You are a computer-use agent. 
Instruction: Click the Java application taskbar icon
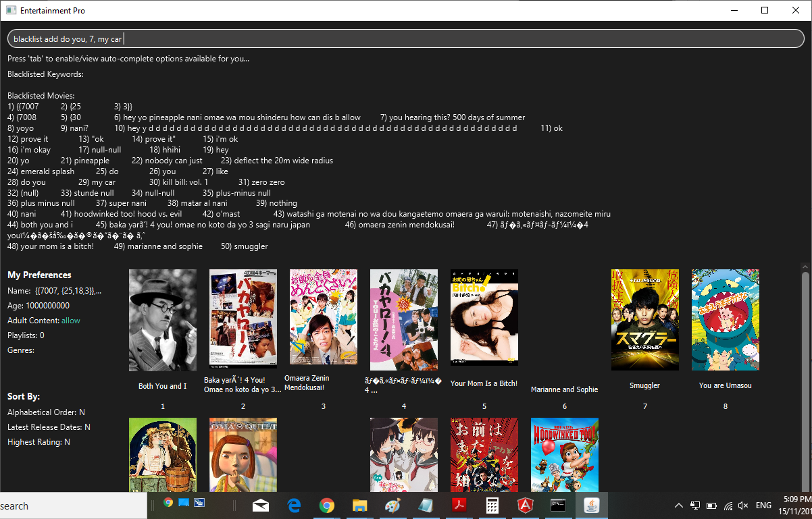(591, 506)
